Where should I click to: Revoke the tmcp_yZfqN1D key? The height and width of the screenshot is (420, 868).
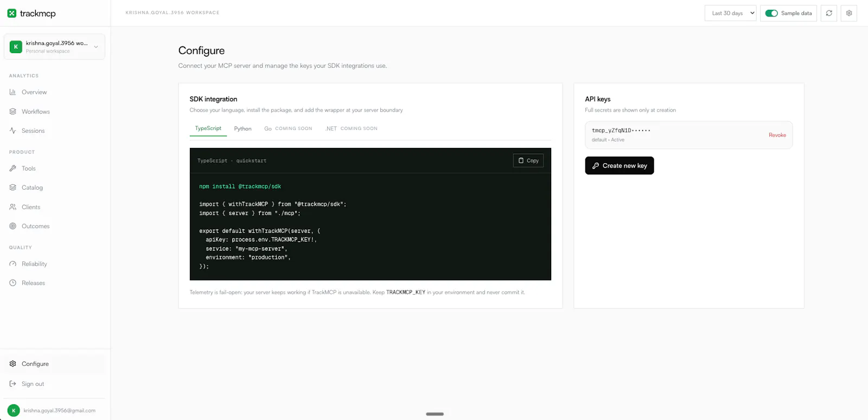tap(777, 135)
